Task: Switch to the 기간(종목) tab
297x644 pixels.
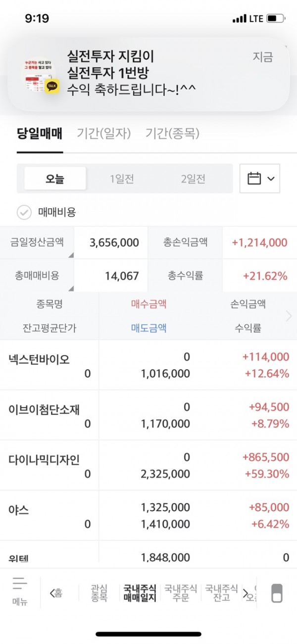Action: pos(172,133)
